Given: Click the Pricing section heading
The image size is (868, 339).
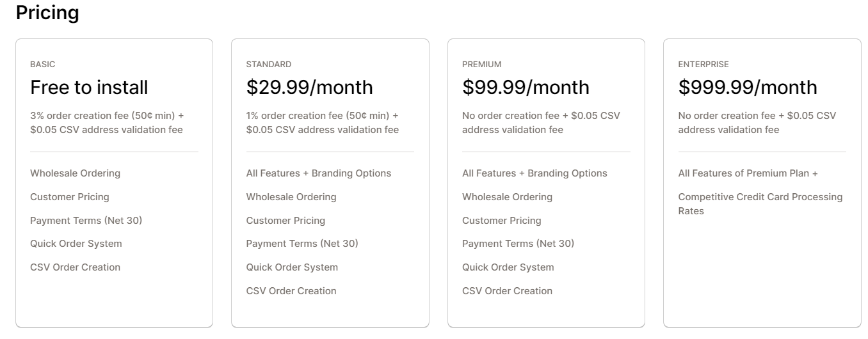Looking at the screenshot, I should click(47, 13).
